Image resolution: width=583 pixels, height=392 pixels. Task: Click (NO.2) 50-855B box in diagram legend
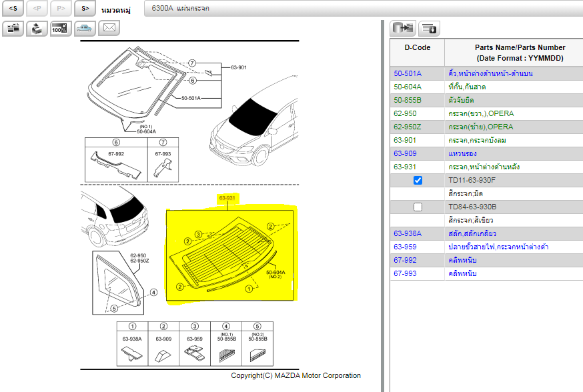[257, 344]
